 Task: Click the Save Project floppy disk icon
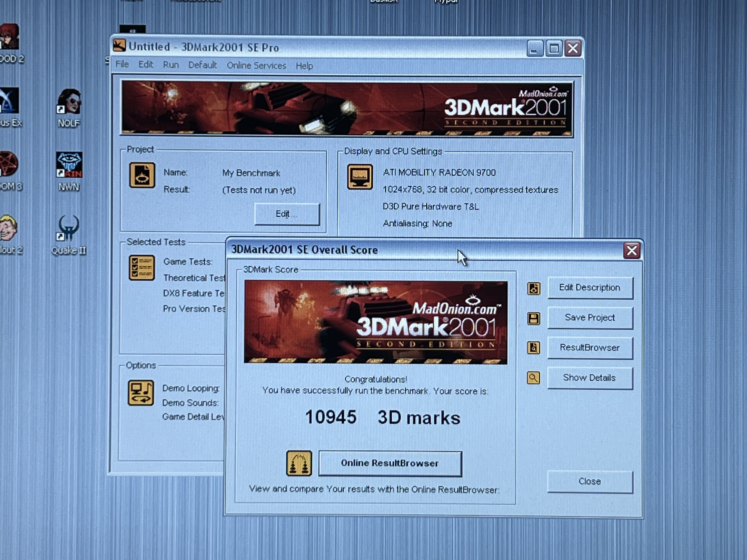click(x=534, y=318)
